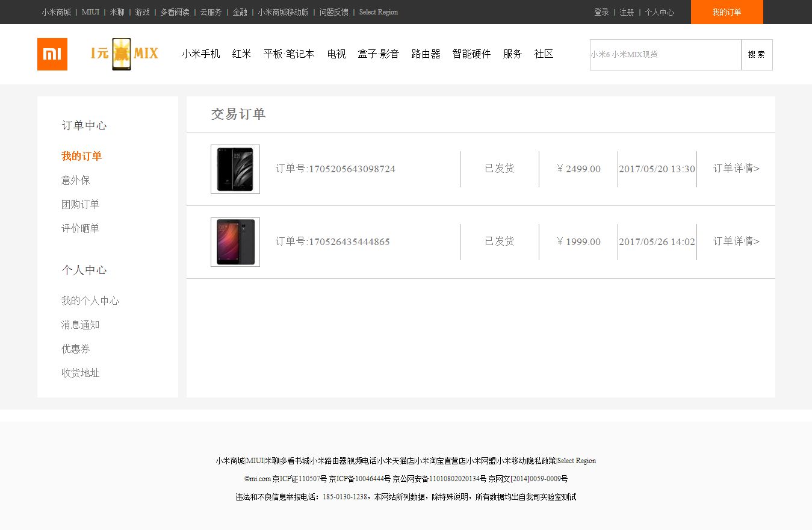The height and width of the screenshot is (530, 812).
Task: Select 团购订单 in the sidebar
Action: pos(81,204)
